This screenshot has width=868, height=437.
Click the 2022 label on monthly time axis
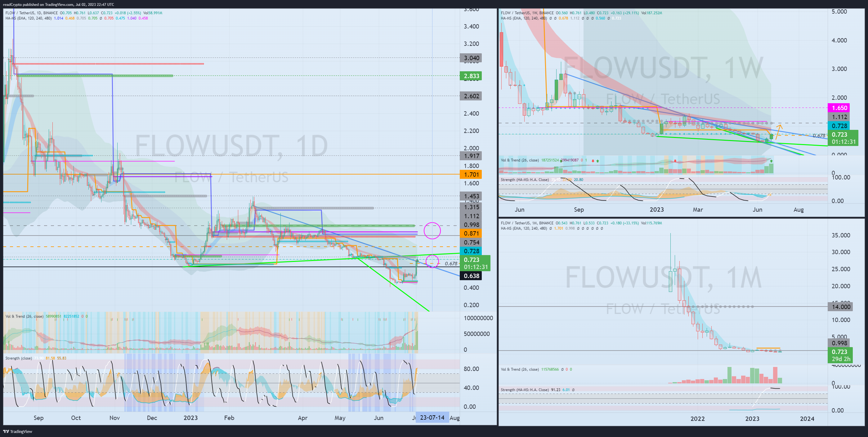tap(697, 418)
